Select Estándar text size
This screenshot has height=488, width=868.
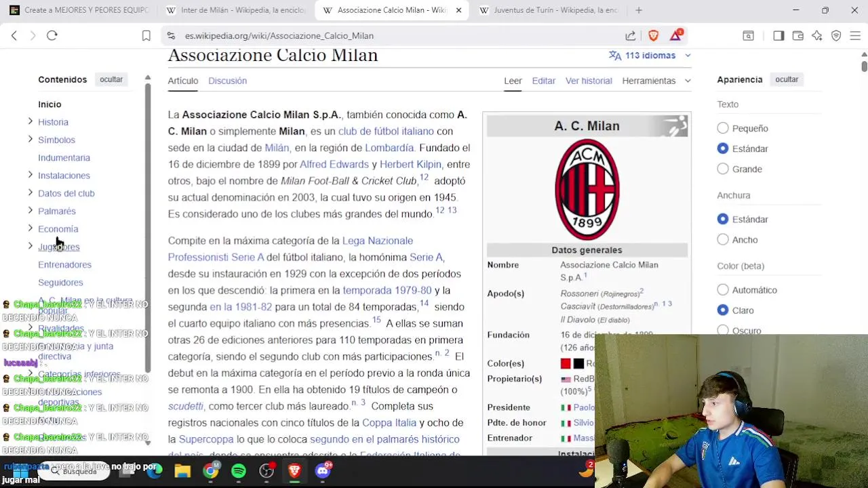coord(723,148)
